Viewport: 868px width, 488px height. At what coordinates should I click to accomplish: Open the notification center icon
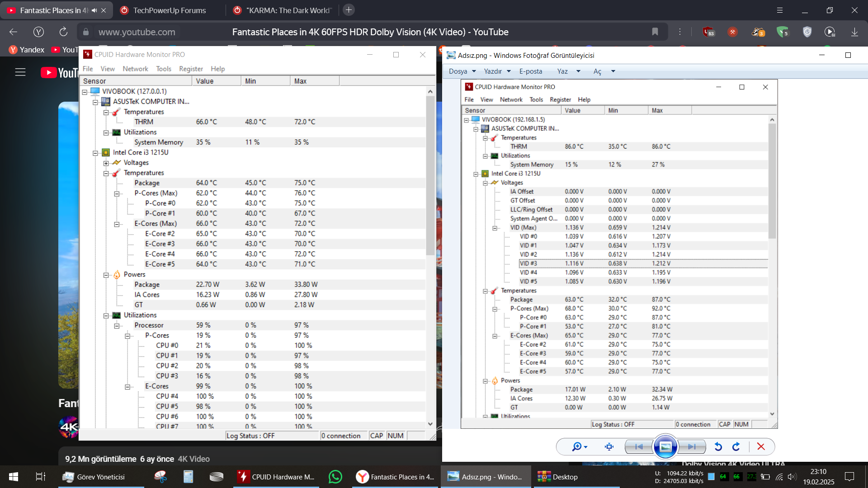[849, 477]
